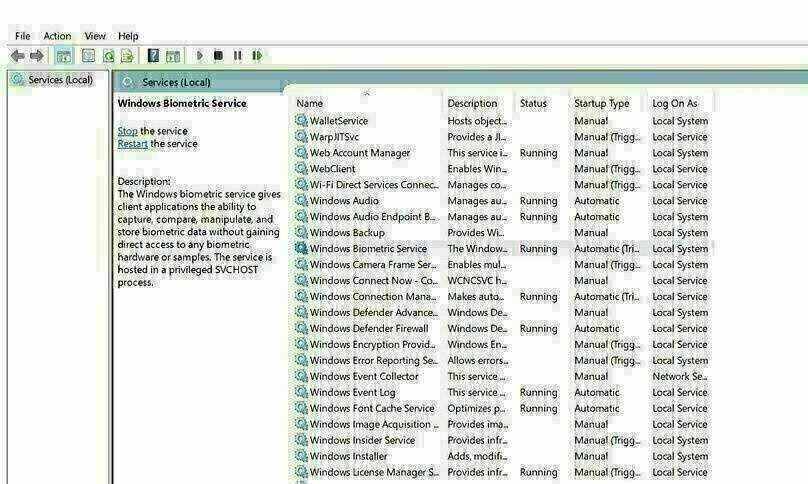Image resolution: width=808 pixels, height=484 pixels.
Task: Select the Windows Audio Endpoint B... service name
Action: tap(373, 216)
